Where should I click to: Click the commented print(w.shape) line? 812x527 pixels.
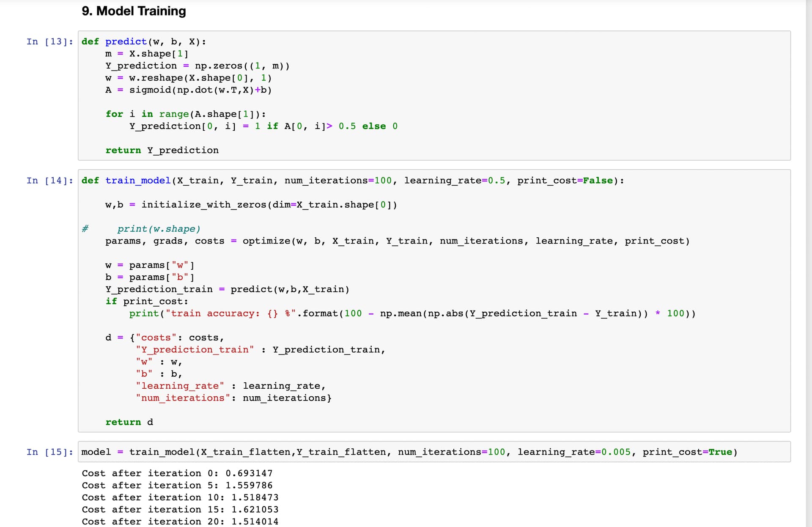(x=159, y=229)
